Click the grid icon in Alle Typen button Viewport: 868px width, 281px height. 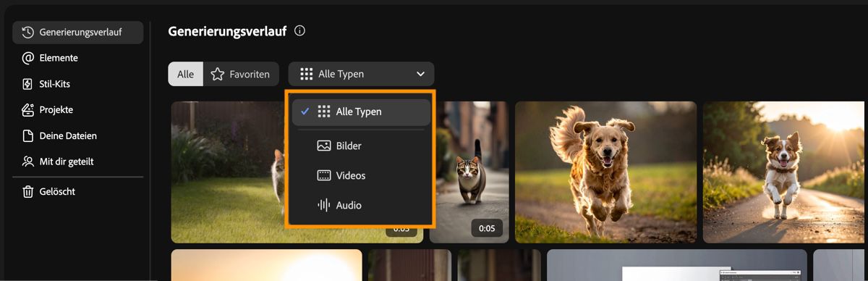click(x=306, y=74)
